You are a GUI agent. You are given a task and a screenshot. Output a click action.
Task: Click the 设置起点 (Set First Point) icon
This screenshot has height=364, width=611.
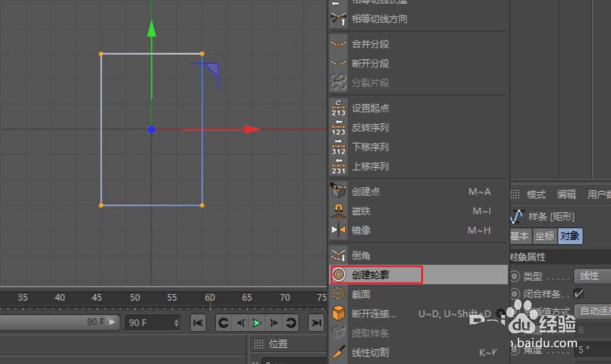(338, 108)
